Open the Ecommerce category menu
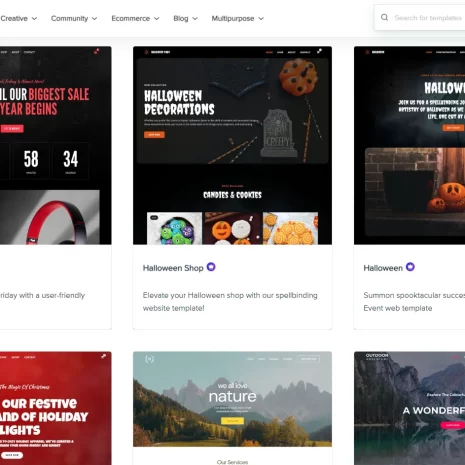The image size is (465, 465). (x=135, y=18)
